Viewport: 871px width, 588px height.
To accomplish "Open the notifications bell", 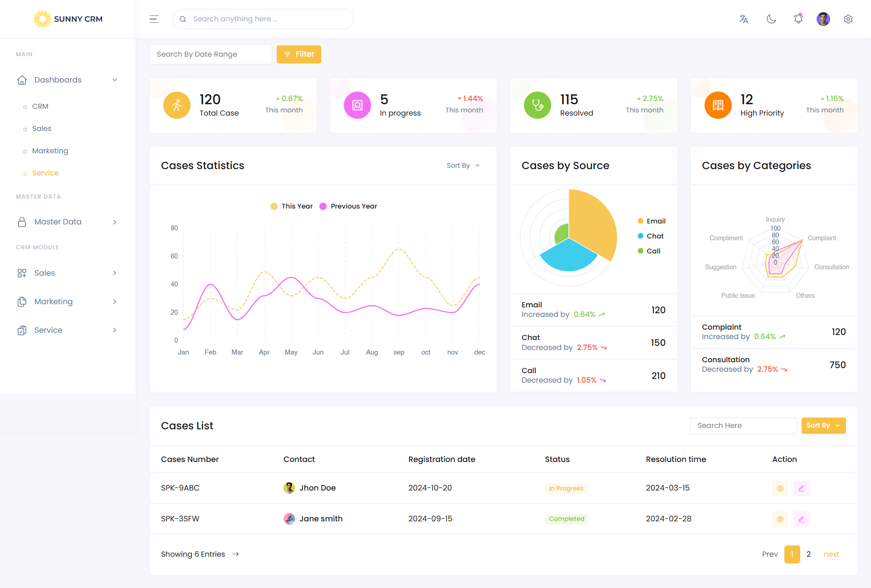I will 798,19.
